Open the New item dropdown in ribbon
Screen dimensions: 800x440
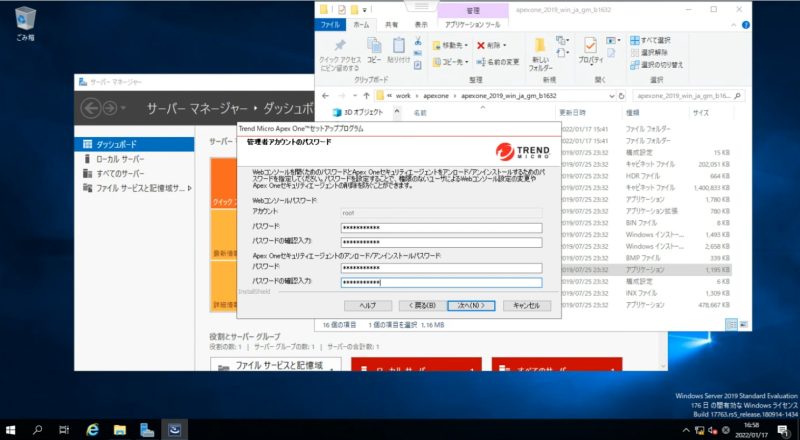[563, 40]
